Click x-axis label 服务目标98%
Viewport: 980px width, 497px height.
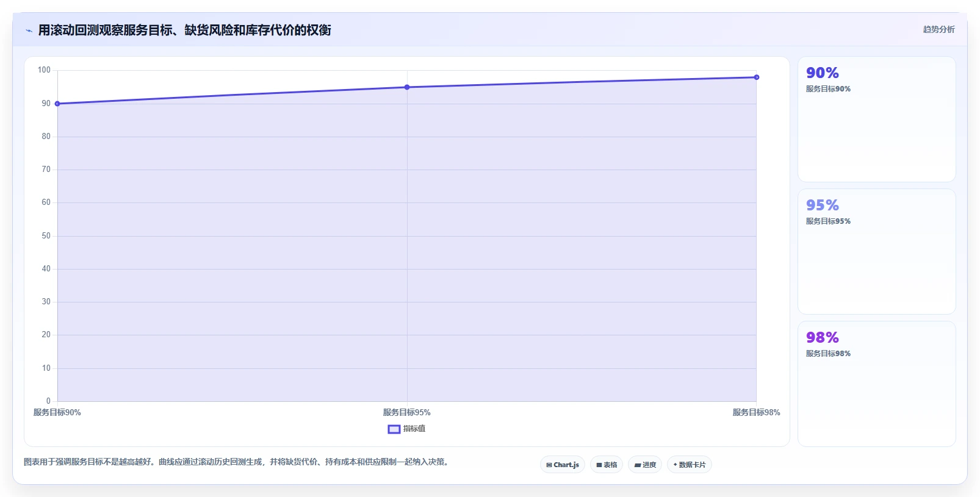pos(757,413)
